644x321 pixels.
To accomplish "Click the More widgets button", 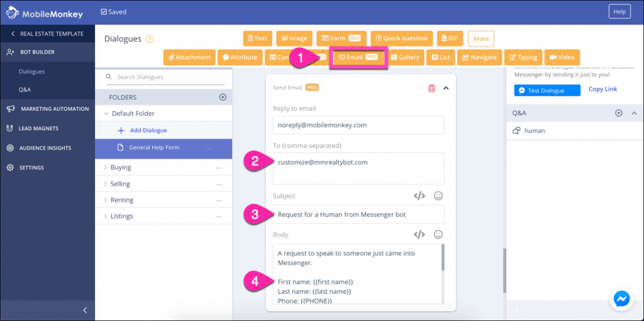I will (481, 38).
